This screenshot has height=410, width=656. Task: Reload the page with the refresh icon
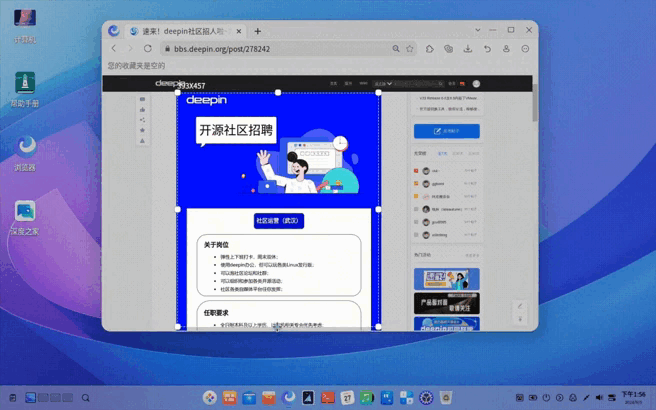pyautogui.click(x=148, y=49)
